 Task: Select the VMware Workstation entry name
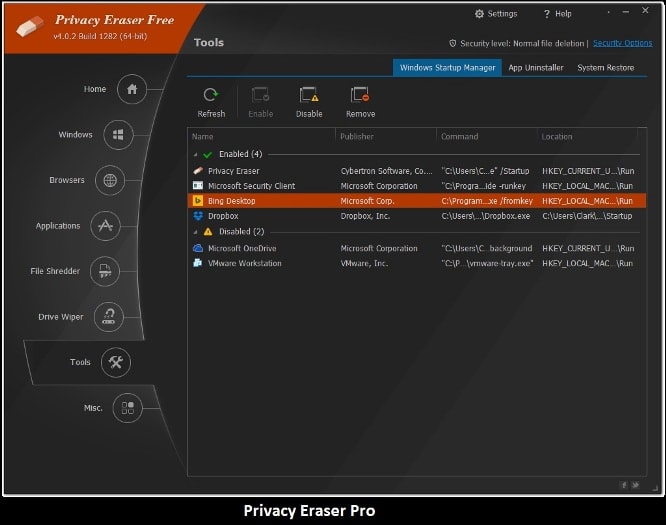[x=245, y=263]
